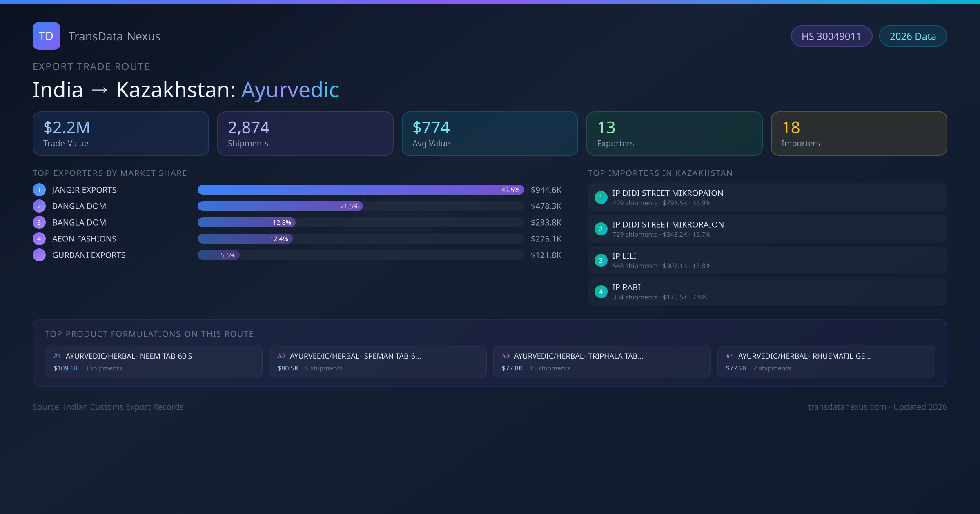Open the 13 Exporters card
This screenshot has height=514, width=980.
tap(674, 133)
